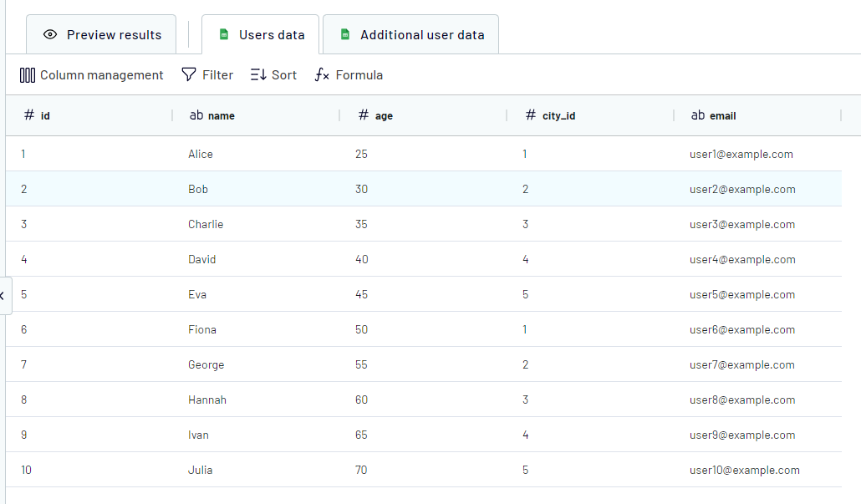Select the name column header
The width and height of the screenshot is (861, 504).
click(x=221, y=116)
